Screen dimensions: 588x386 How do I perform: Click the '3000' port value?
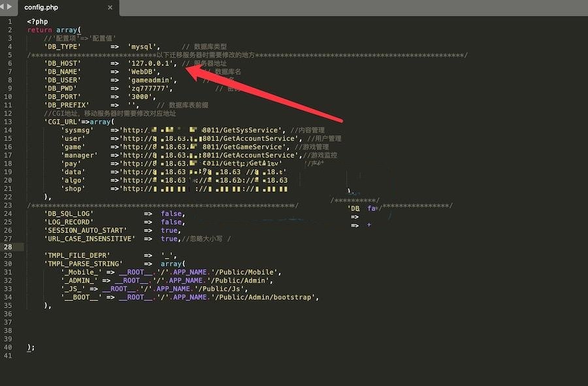point(141,97)
